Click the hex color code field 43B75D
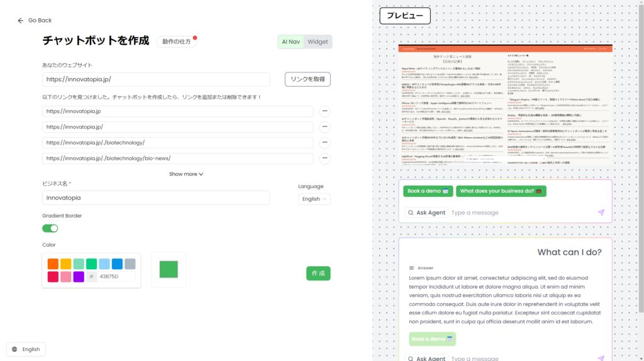 tap(116, 276)
